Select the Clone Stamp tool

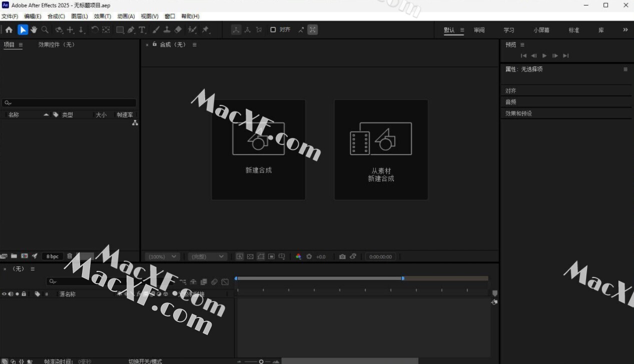point(167,30)
